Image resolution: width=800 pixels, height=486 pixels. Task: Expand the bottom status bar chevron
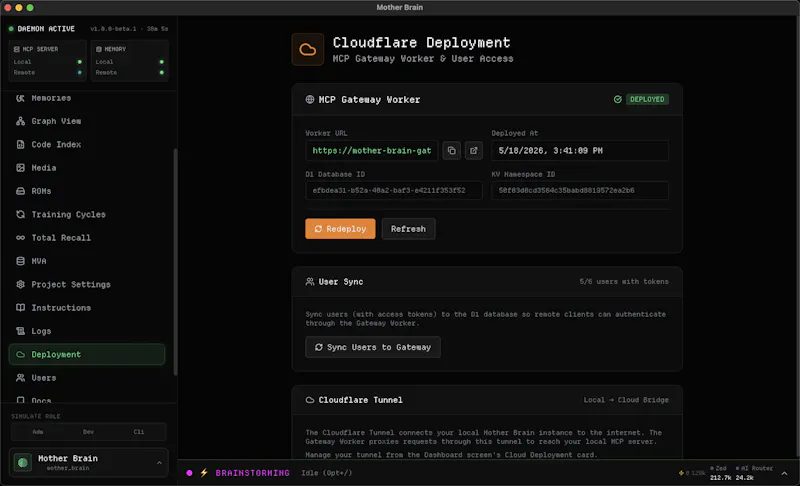(784, 473)
